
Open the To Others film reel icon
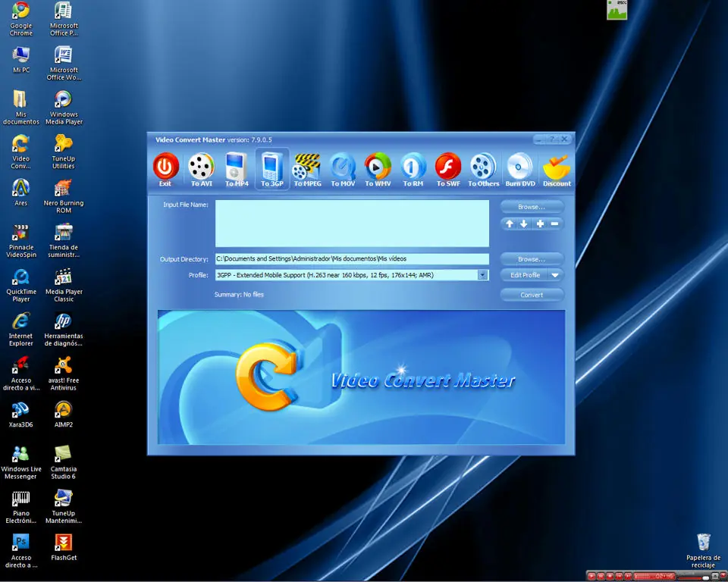(x=483, y=166)
